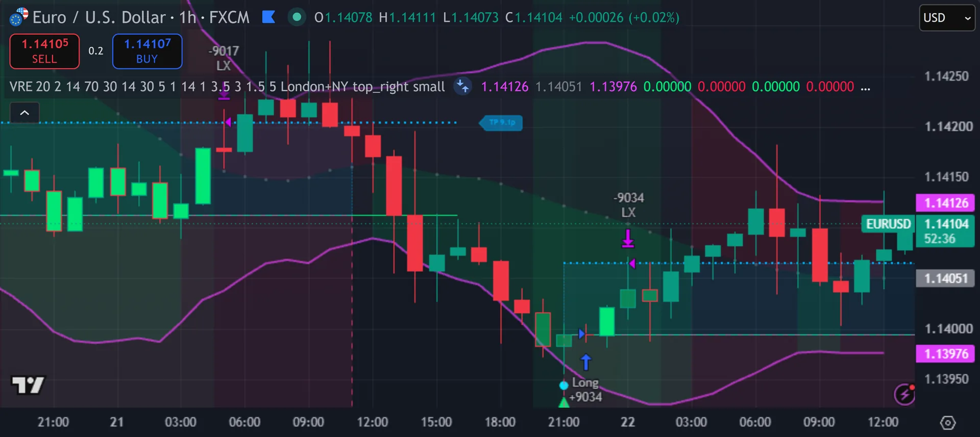
Task: Click the -9034 LX exit label
Action: 629,205
